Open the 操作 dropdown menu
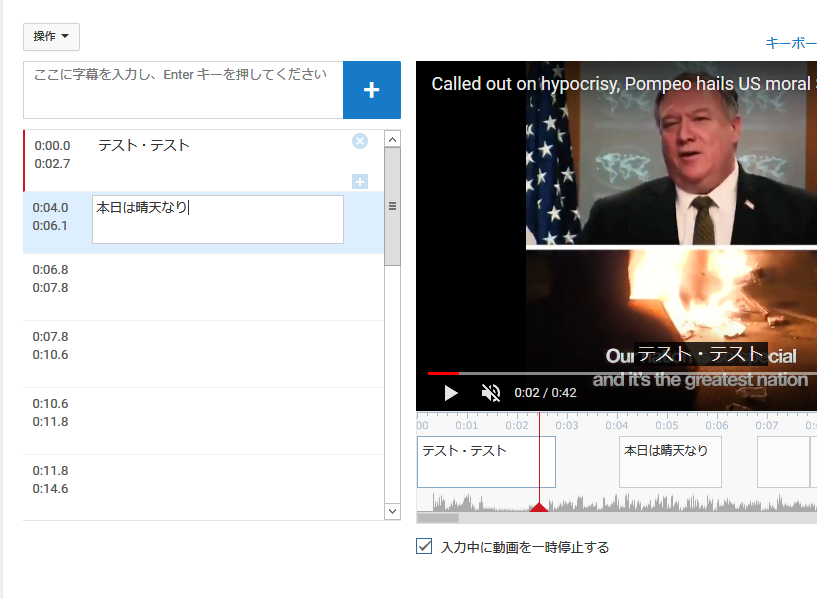Image resolution: width=817 pixels, height=599 pixels. pos(51,37)
